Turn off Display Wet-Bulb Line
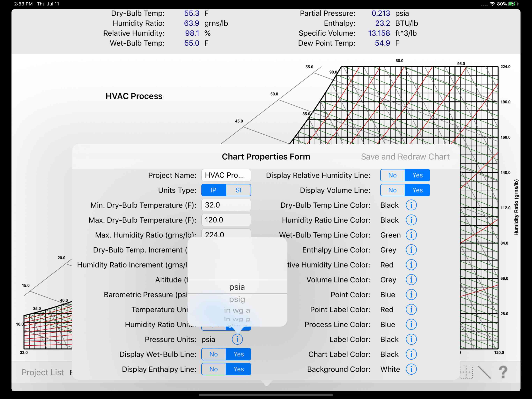Viewport: 532px width, 399px height. 214,354
